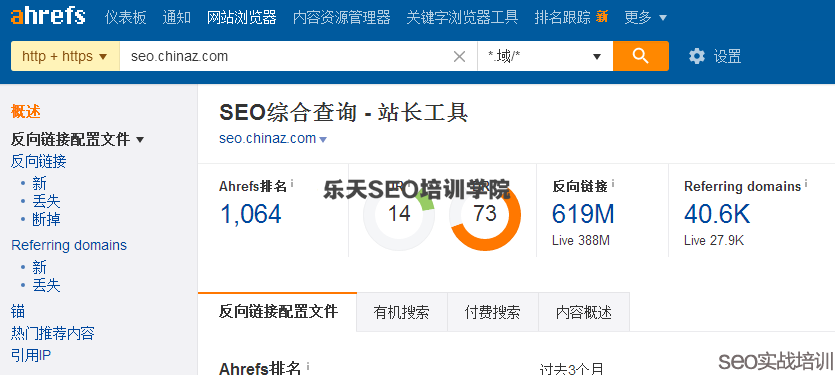
Task: Open 通知 in top navigation
Action: 177,17
